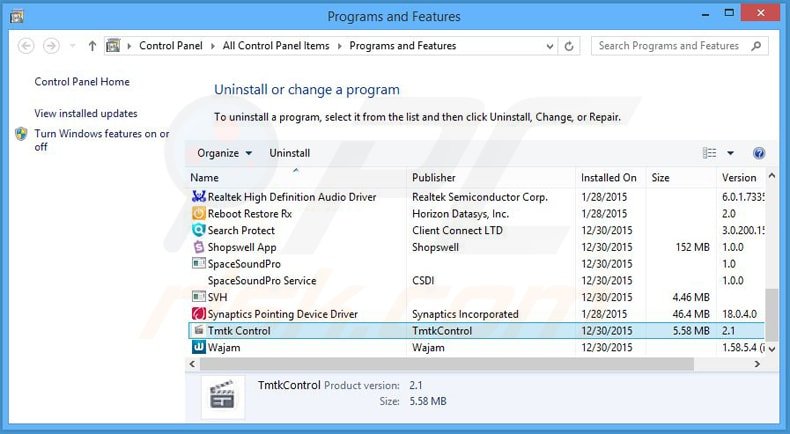Click the Shopswell App icon
This screenshot has height=434, width=790.
[x=199, y=246]
